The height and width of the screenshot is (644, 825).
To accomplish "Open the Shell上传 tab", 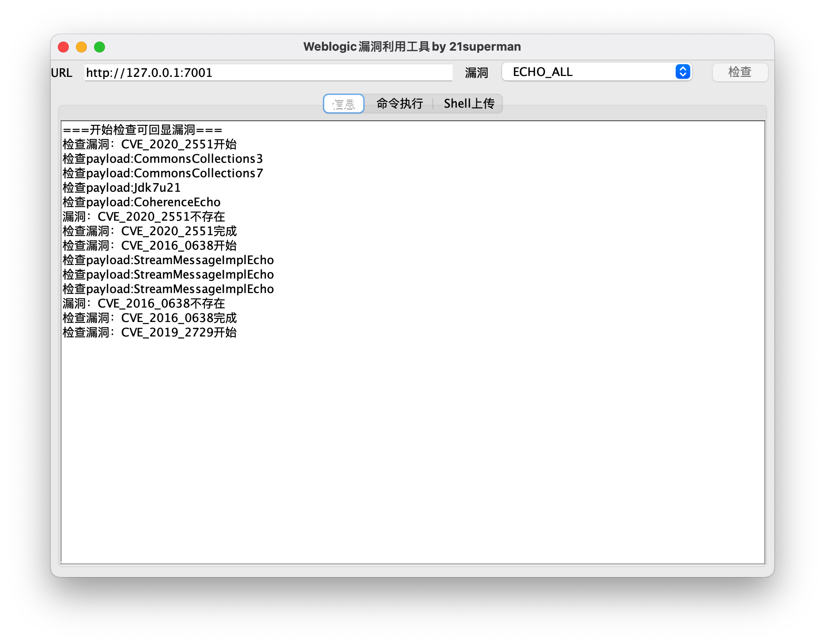I will [x=469, y=104].
